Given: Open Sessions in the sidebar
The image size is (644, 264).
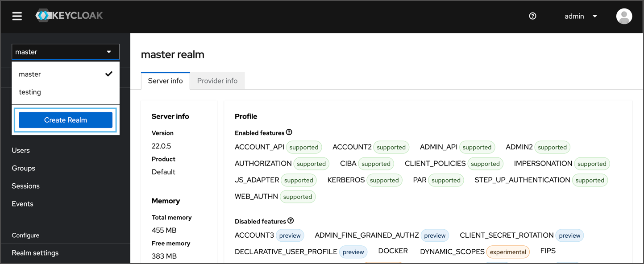Looking at the screenshot, I should tap(25, 186).
